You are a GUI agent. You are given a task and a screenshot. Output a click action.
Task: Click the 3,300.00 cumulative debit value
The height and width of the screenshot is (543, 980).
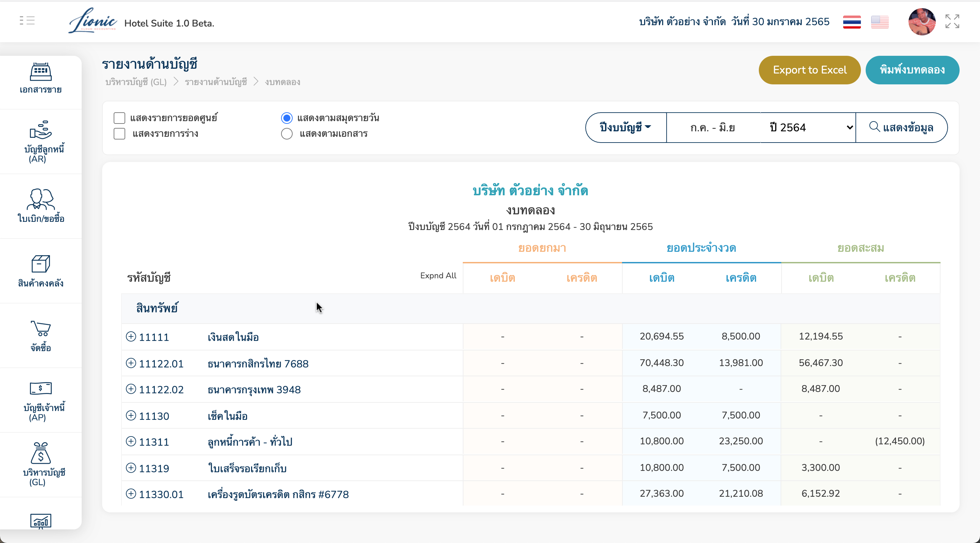821,468
